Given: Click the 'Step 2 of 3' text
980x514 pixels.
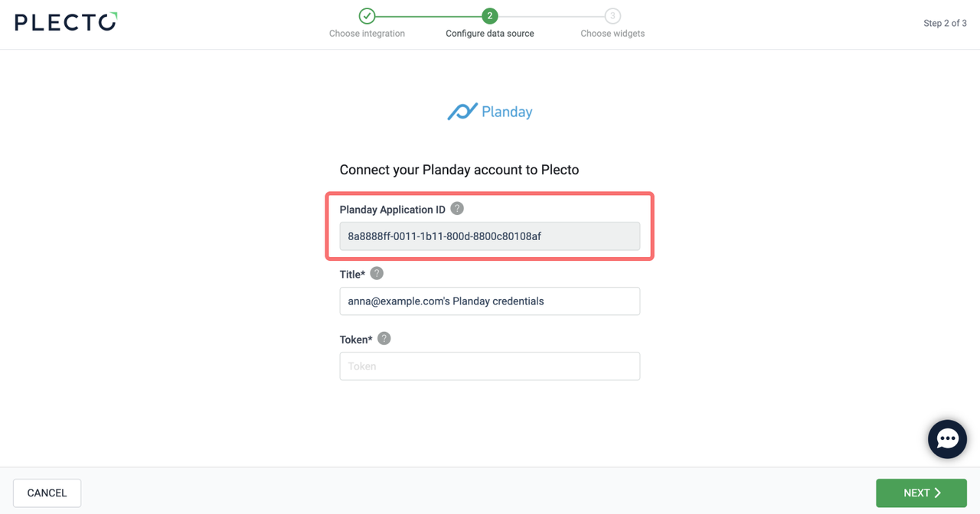Looking at the screenshot, I should (x=945, y=23).
